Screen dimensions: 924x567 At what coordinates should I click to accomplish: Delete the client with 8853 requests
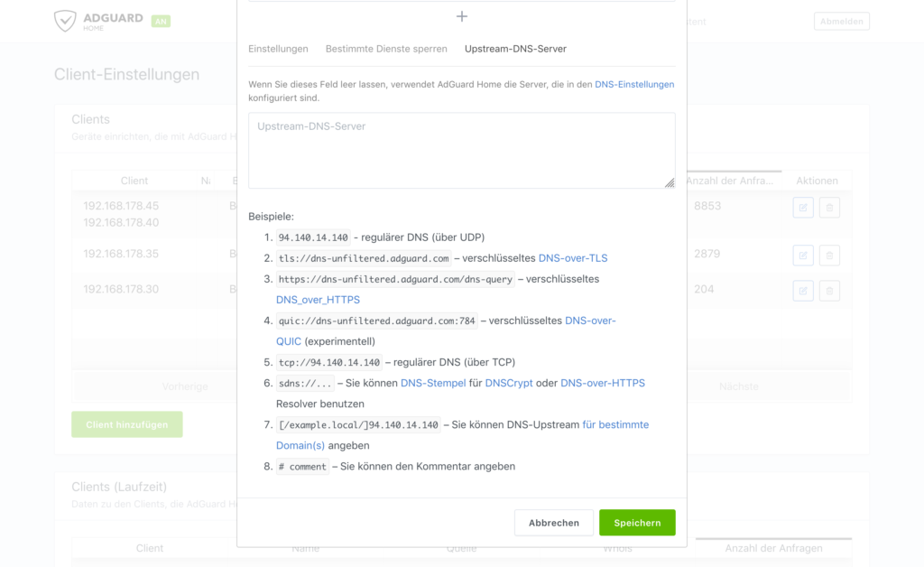(829, 208)
